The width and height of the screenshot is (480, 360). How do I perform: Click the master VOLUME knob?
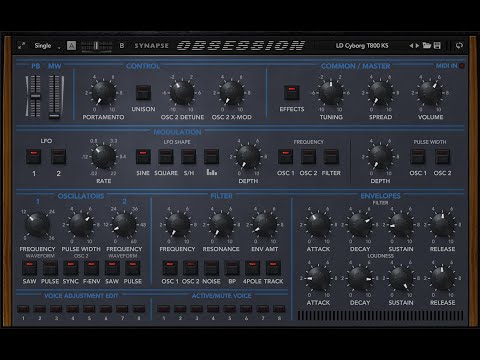point(430,93)
